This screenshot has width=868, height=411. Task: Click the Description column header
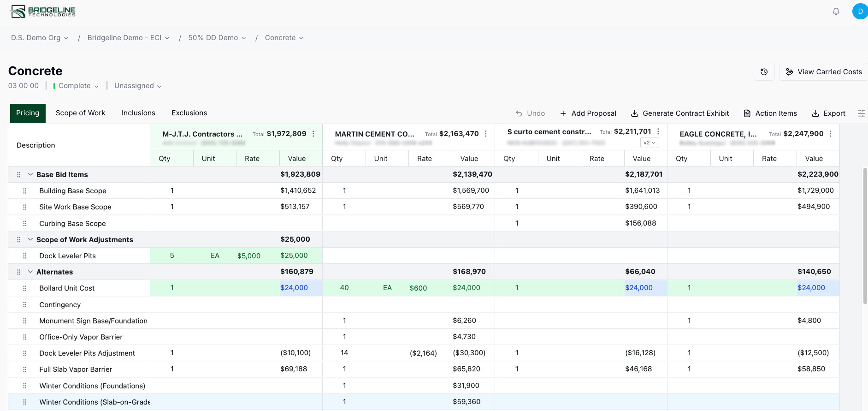79,145
